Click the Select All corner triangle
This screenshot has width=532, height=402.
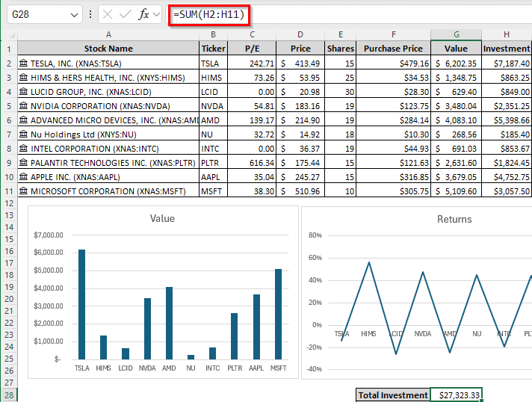[x=12, y=35]
